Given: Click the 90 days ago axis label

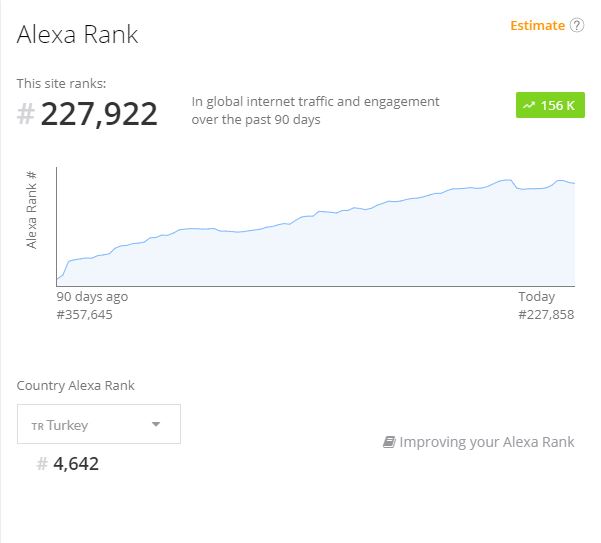Looking at the screenshot, I should [x=92, y=297].
